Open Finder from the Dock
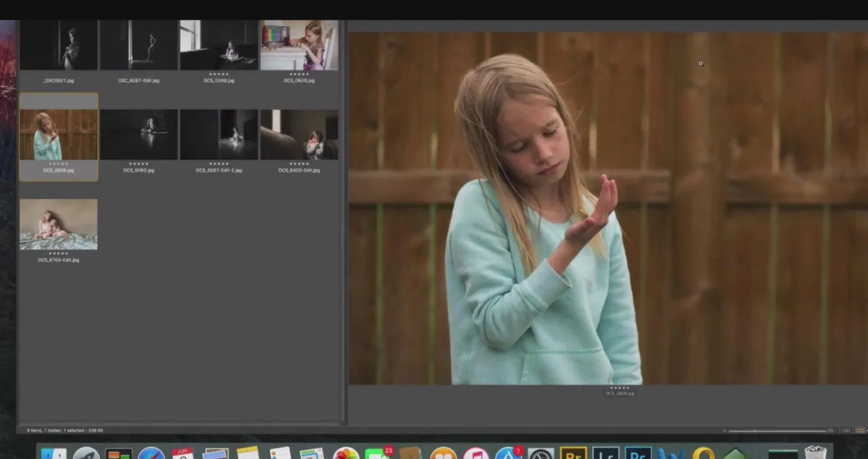The width and height of the screenshot is (868, 459). [54, 453]
